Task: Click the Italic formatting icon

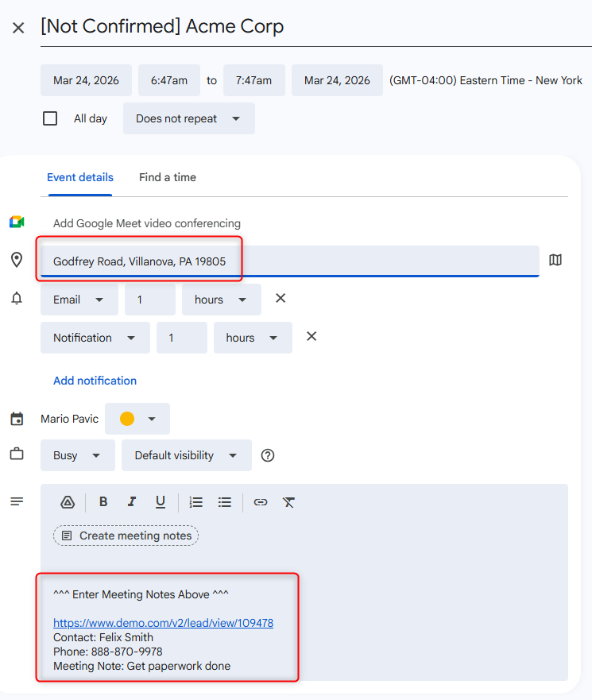Action: pyautogui.click(x=132, y=502)
